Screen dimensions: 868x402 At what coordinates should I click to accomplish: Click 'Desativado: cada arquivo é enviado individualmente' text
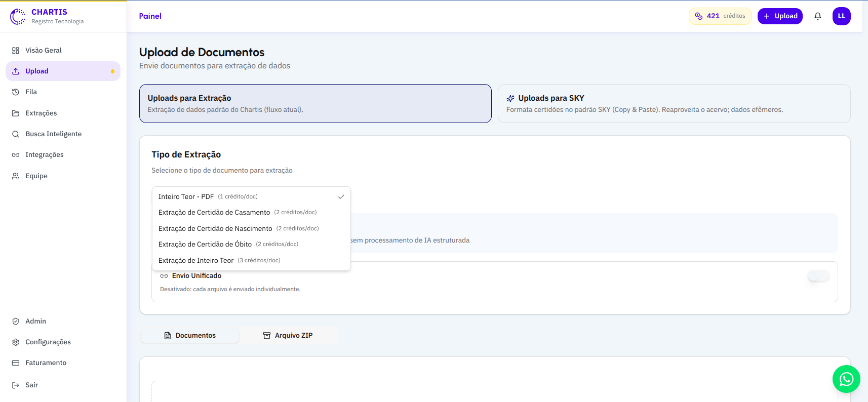(230, 290)
